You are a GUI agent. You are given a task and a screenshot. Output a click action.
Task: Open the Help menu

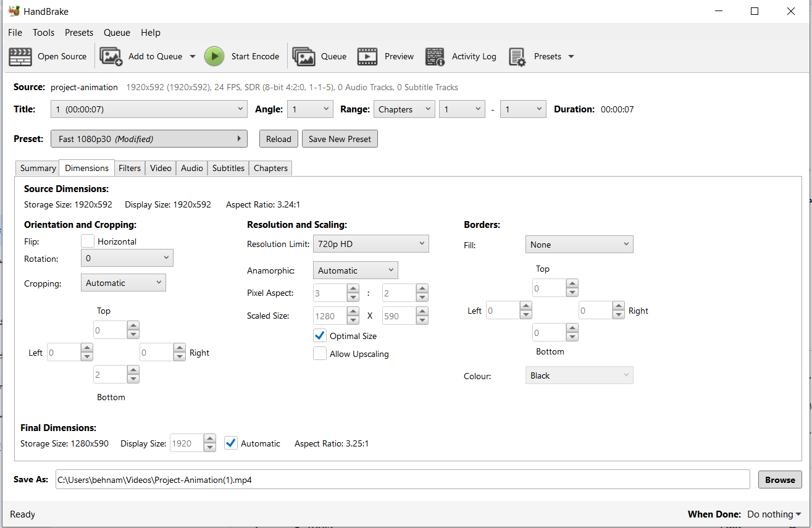pyautogui.click(x=151, y=33)
